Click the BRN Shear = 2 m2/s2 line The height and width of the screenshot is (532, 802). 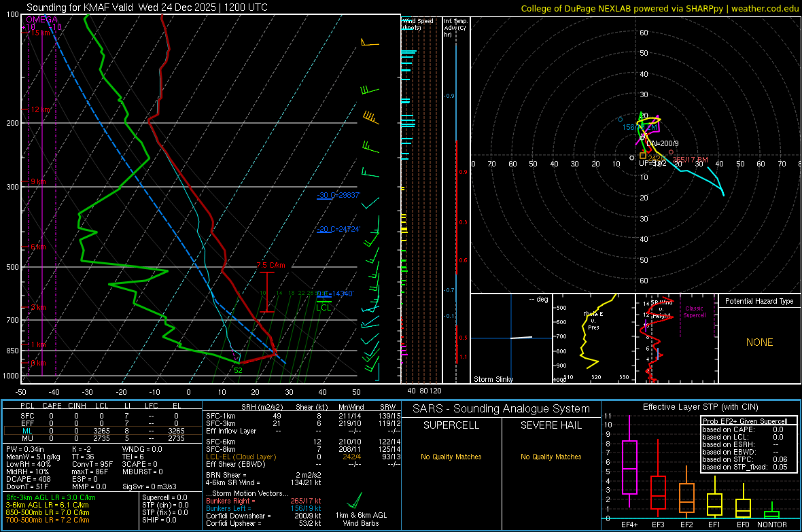[x=264, y=475]
